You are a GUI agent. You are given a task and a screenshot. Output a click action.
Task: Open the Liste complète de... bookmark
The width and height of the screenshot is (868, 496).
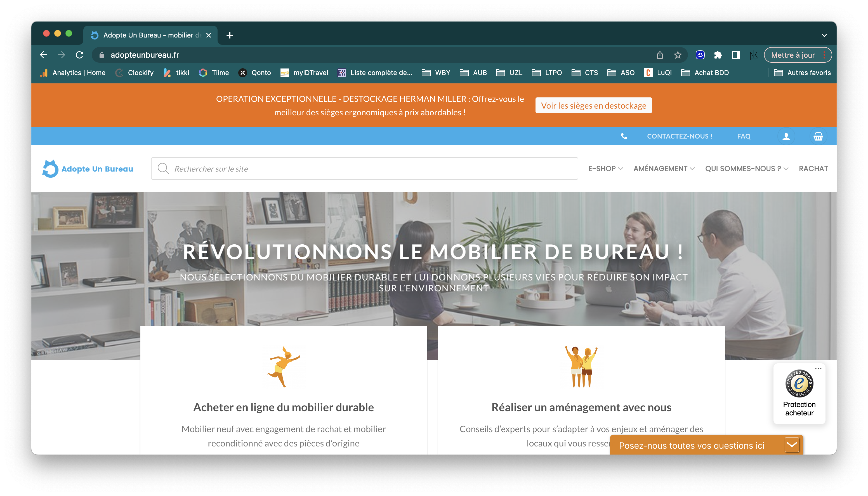pyautogui.click(x=375, y=72)
